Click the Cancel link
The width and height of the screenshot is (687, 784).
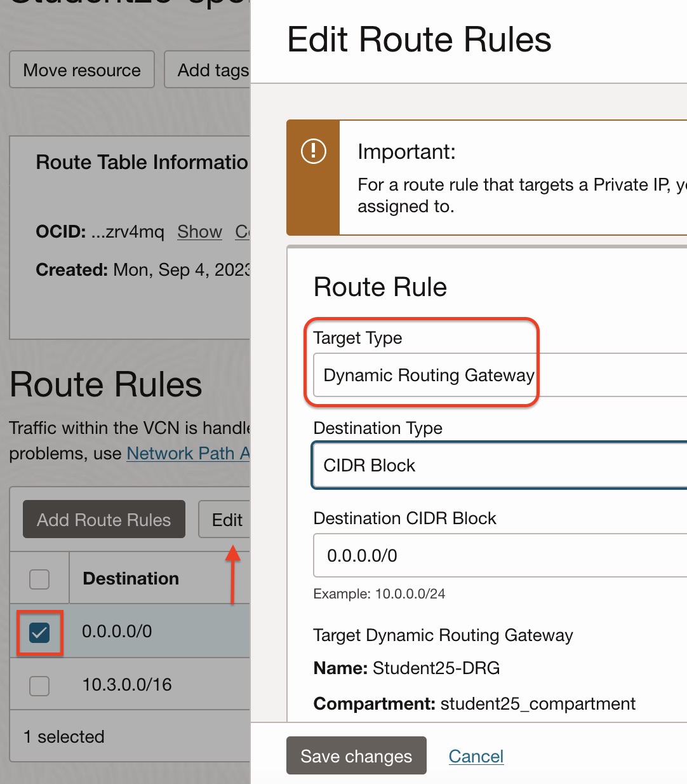[476, 756]
